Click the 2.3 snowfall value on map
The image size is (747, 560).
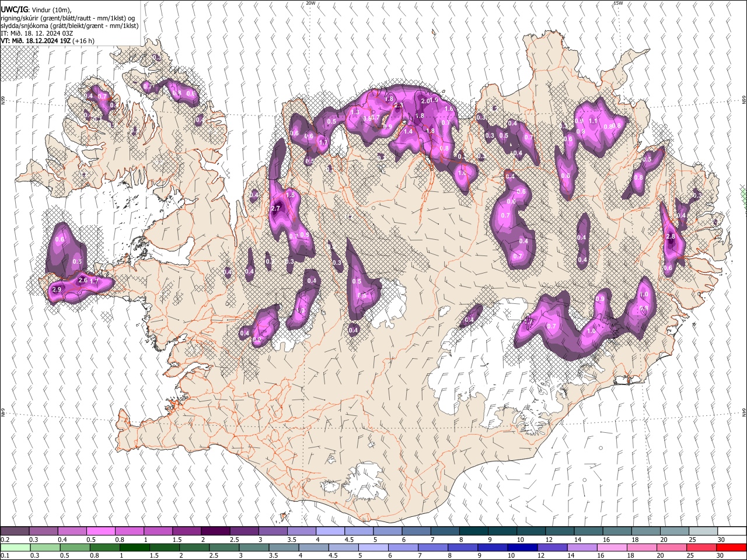399,106
